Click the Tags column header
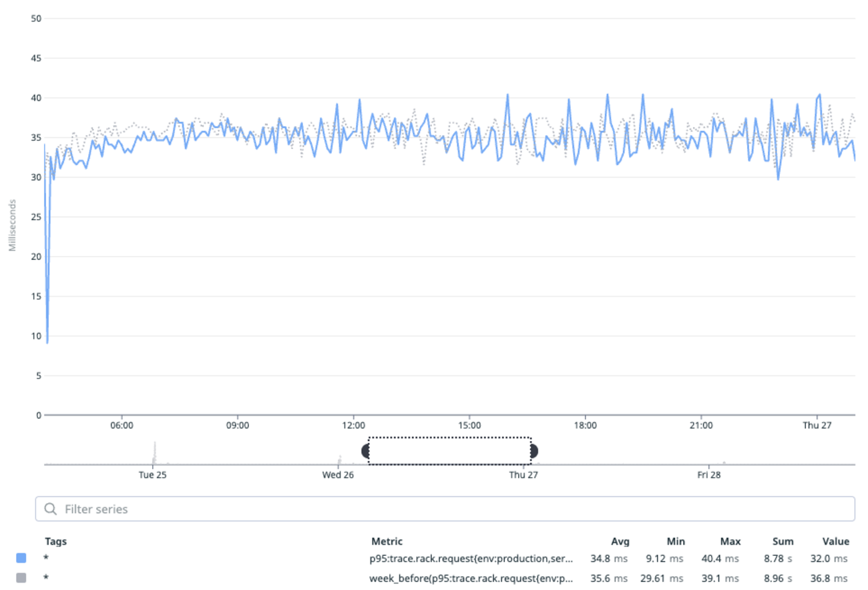 point(56,541)
